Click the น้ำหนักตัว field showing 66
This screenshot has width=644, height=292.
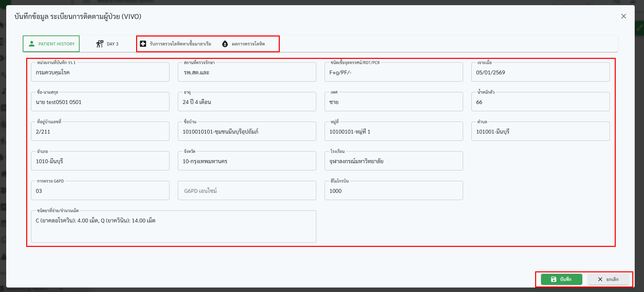point(540,102)
